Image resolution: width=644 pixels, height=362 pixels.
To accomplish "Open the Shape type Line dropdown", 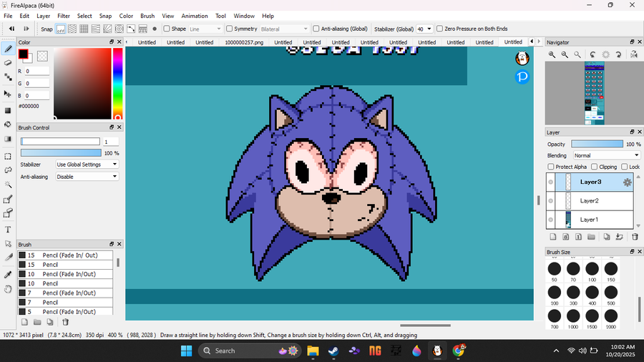I will click(x=205, y=29).
